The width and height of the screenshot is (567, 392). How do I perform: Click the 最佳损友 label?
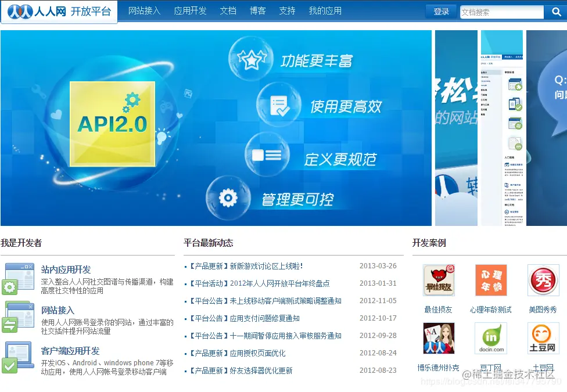coord(438,310)
